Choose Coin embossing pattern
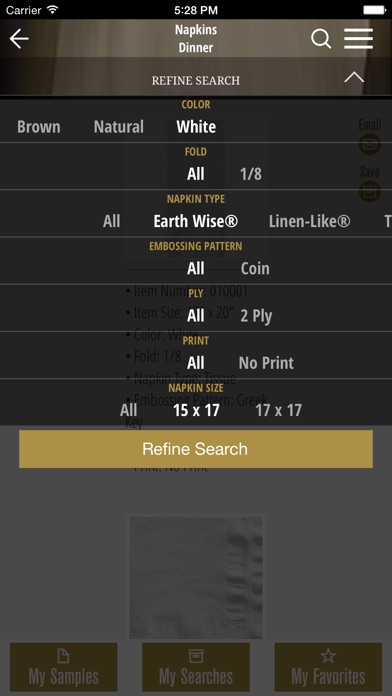 (x=255, y=269)
